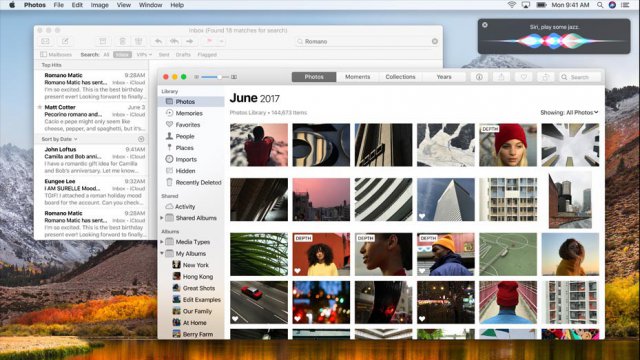Open Recently Deleted trash item
This screenshot has width=640, height=360.
coord(193,182)
